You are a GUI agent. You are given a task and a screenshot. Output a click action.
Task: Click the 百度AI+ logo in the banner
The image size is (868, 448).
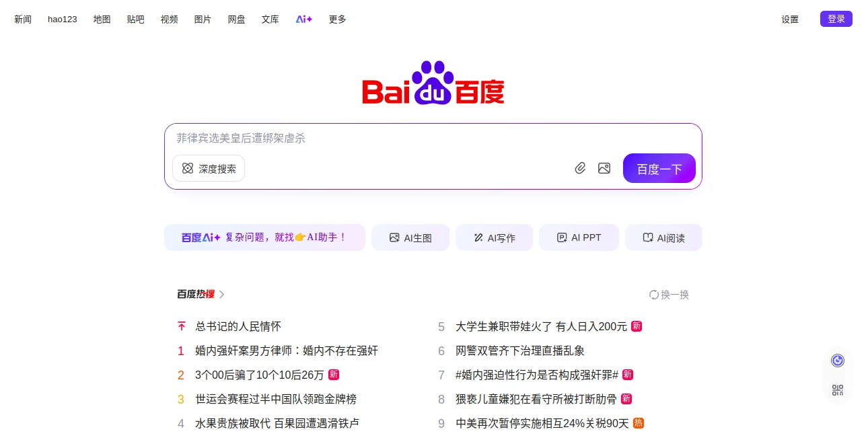coord(201,237)
